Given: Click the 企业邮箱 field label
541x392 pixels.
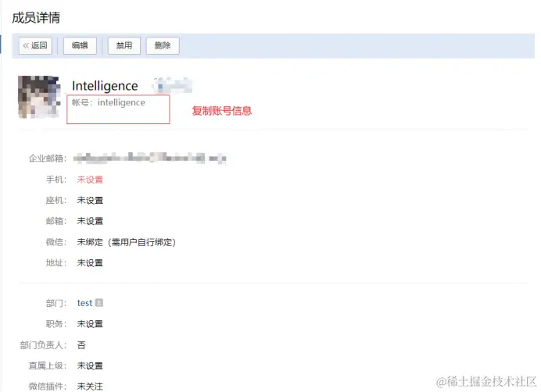Looking at the screenshot, I should 47,159.
